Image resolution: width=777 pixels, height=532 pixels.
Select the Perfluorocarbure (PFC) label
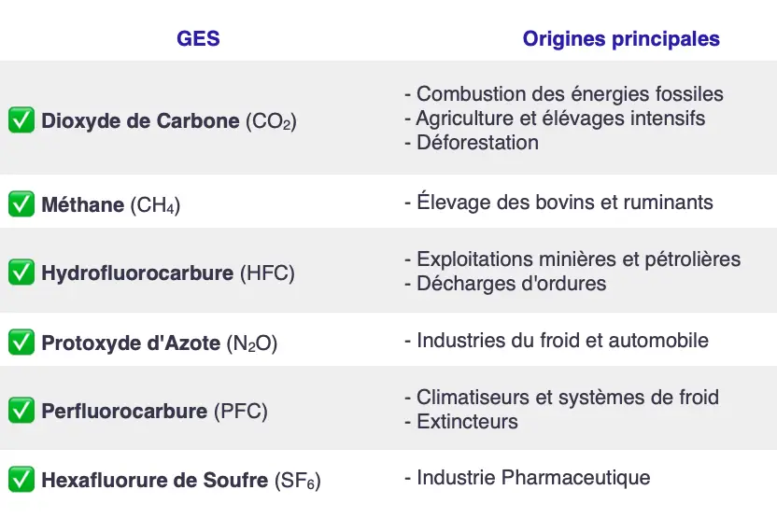pyautogui.click(x=154, y=412)
